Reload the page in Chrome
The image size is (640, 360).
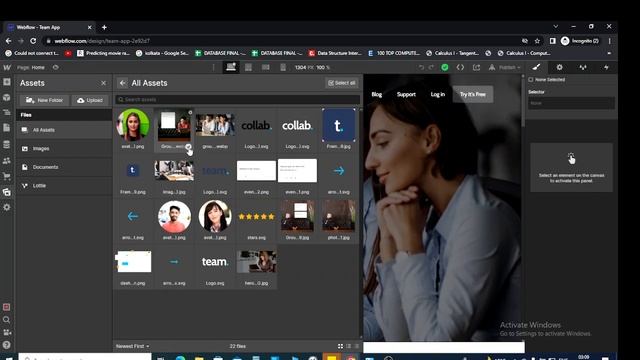(x=33, y=41)
